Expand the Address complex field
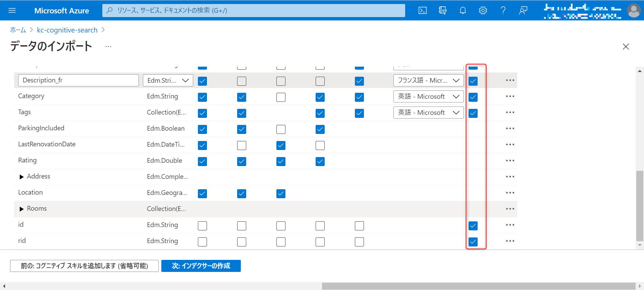This screenshot has height=290, width=644. (21, 177)
